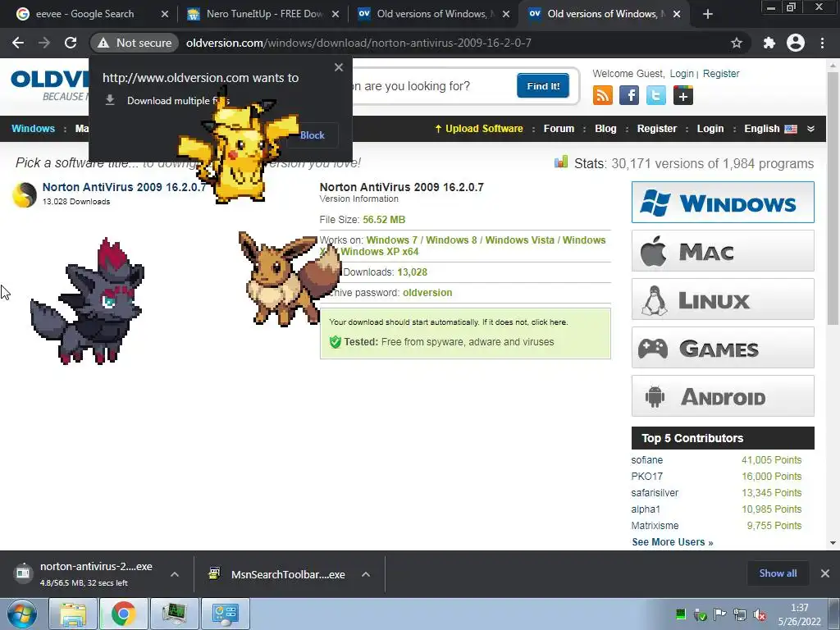The height and width of the screenshot is (630, 840).
Task: Close the eevee Google Search tab
Action: click(x=164, y=14)
